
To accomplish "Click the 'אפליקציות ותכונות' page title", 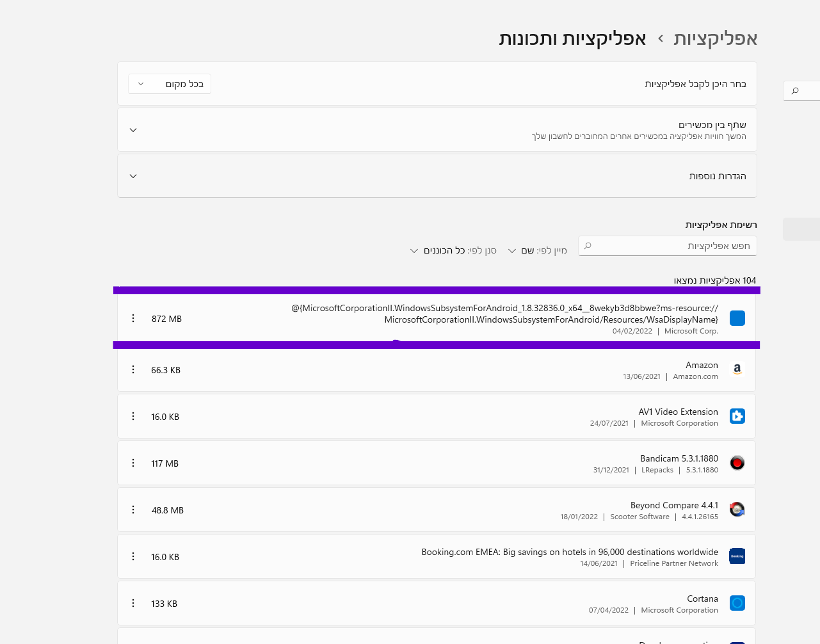I will (x=572, y=38).
